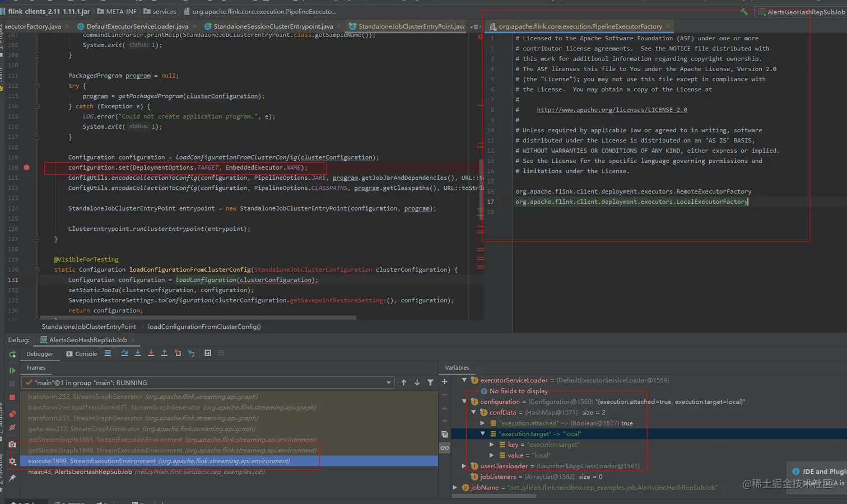
Task: Toggle the breakpoint on line 120
Action: coord(26,167)
